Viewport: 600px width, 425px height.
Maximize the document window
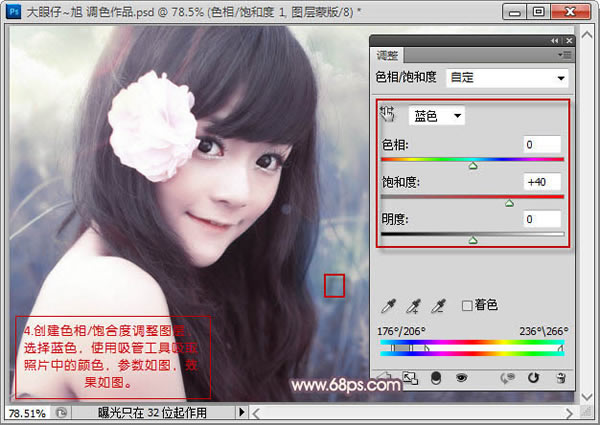click(538, 12)
